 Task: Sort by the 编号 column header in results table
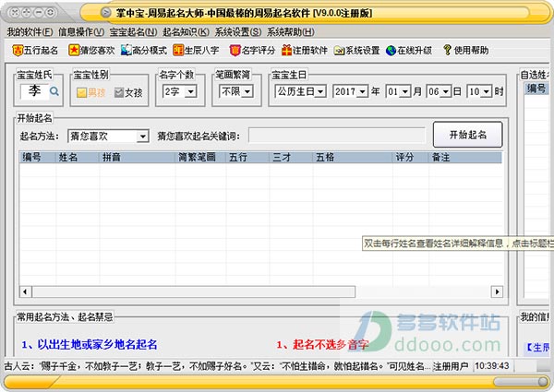pyautogui.click(x=38, y=157)
